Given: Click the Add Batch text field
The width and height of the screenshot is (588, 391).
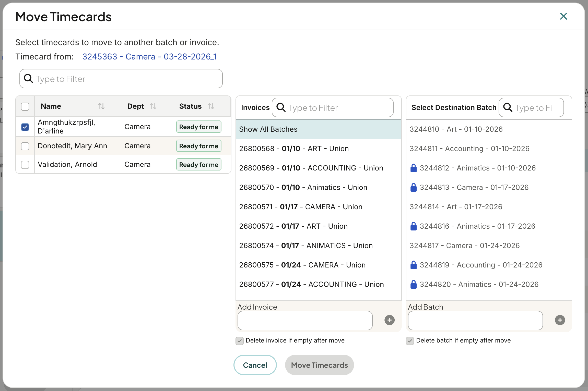Looking at the screenshot, I should (475, 320).
